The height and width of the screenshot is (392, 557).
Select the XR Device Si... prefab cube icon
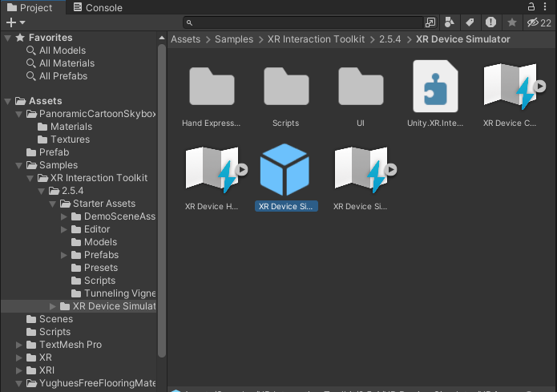pyautogui.click(x=285, y=169)
